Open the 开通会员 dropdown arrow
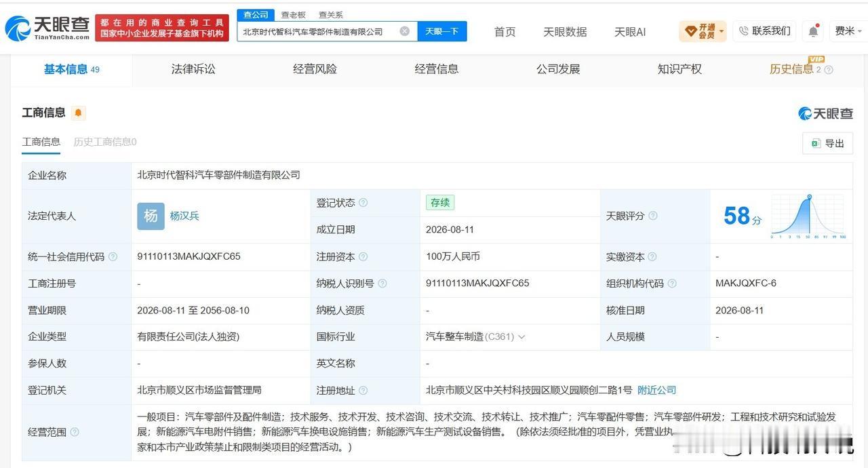Viewport: 868px width, 468px height. coord(722,31)
